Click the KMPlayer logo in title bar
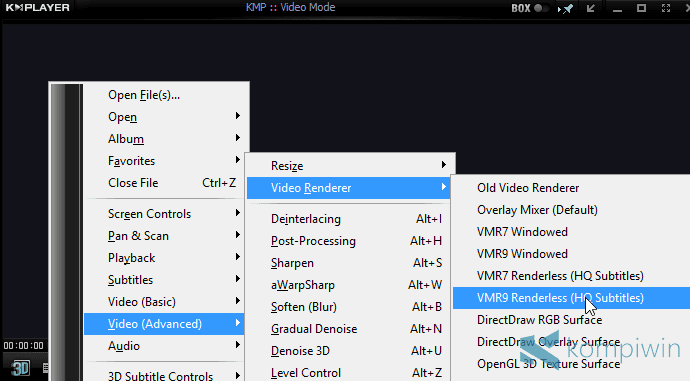Viewport: 690px width, 381px height. click(37, 7)
